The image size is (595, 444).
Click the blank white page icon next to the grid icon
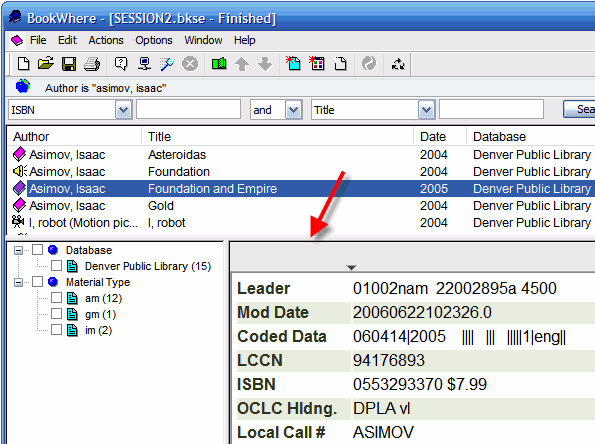pos(340,64)
